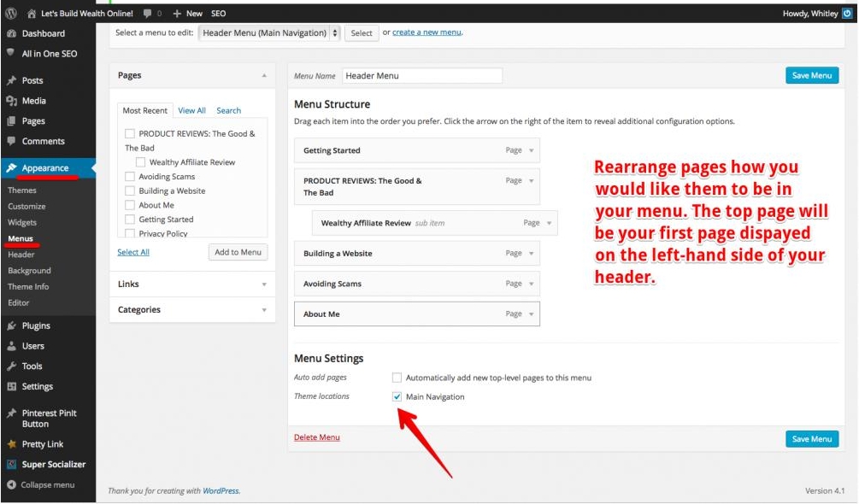
Task: Check the Building a Website page checkbox
Action: 130,190
